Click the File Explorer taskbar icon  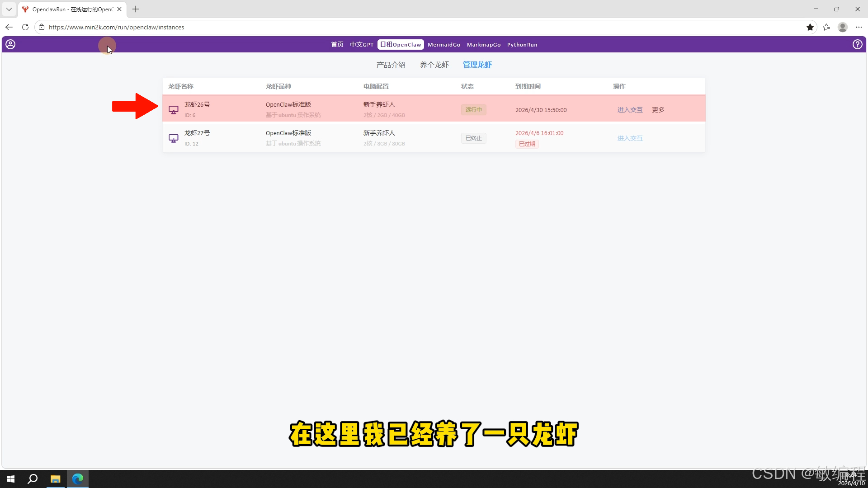click(x=55, y=479)
